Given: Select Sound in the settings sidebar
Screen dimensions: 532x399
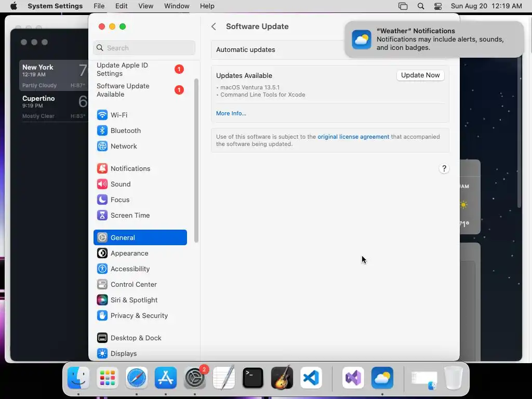Looking at the screenshot, I should click(x=140, y=184).
